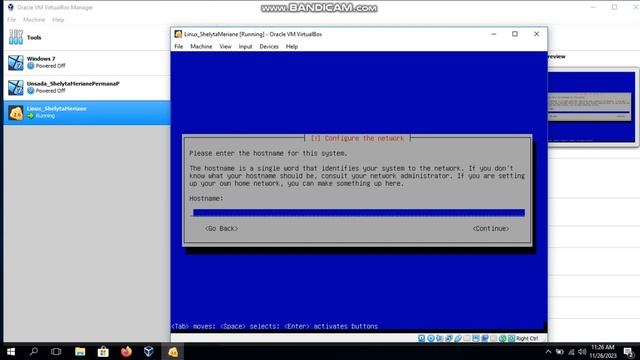Image resolution: width=640 pixels, height=360 pixels.
Task: Open File Explorer from the taskbar
Action: pyautogui.click(x=80, y=351)
